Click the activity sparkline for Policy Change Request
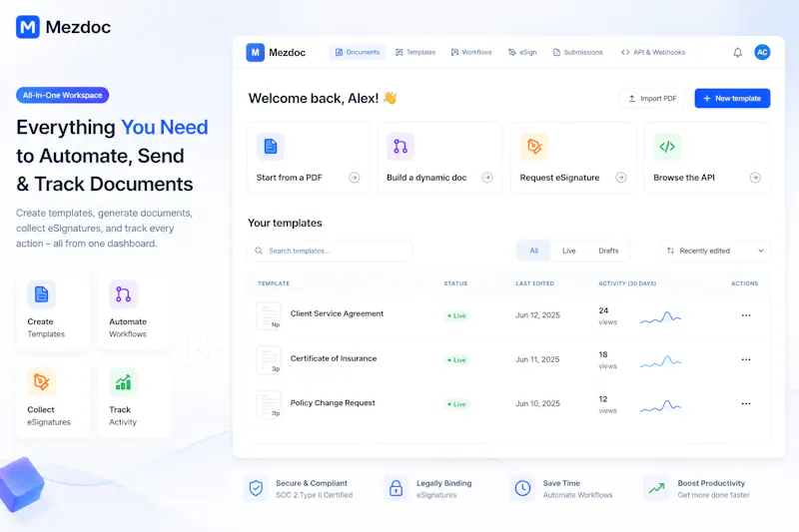 pos(660,406)
